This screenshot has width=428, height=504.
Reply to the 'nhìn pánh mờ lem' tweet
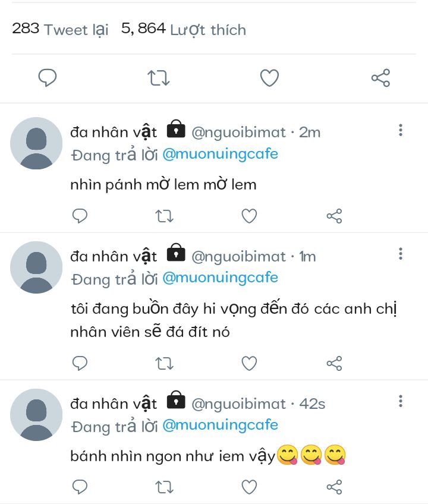point(80,216)
